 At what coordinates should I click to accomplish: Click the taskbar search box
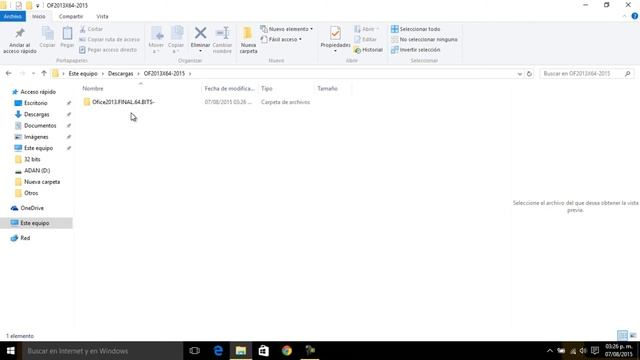coord(102,351)
